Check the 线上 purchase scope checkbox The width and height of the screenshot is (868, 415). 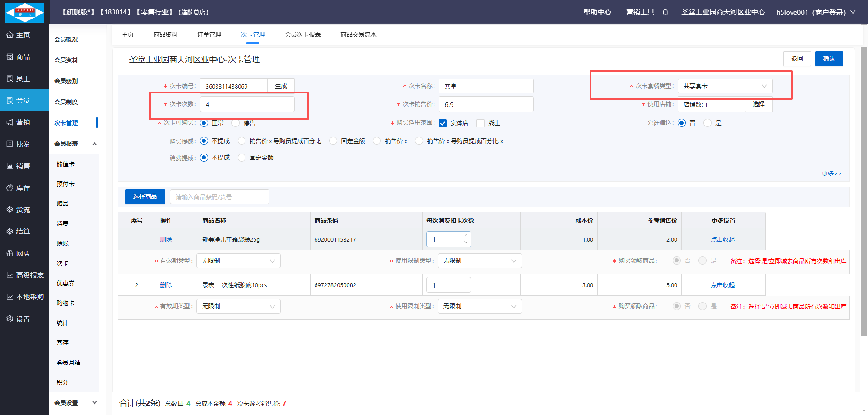(481, 123)
